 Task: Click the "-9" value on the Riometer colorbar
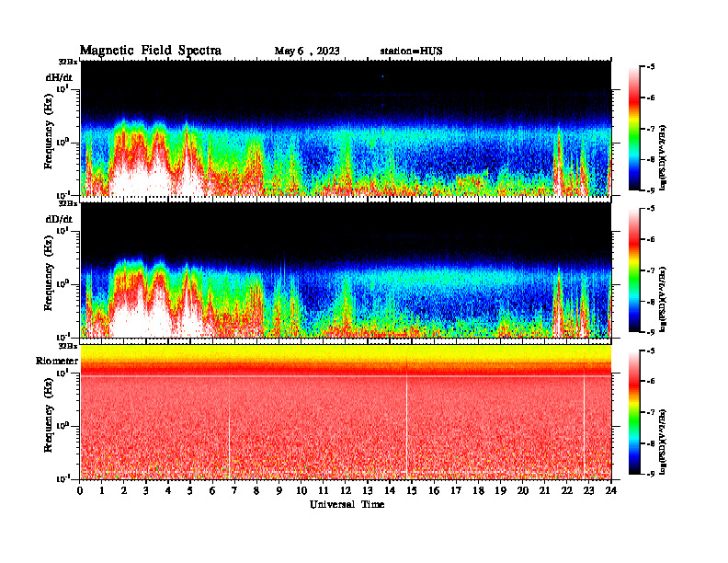click(651, 474)
